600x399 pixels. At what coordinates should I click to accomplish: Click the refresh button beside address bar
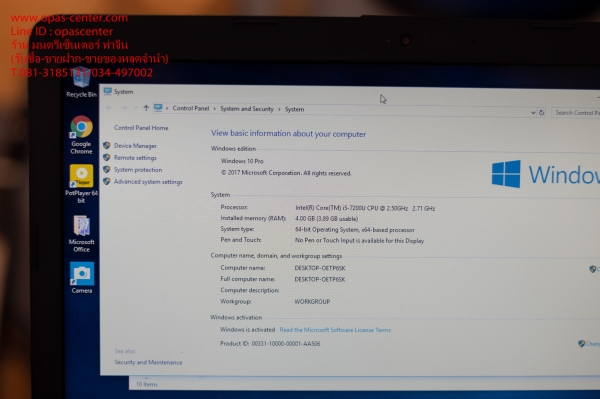coord(541,113)
